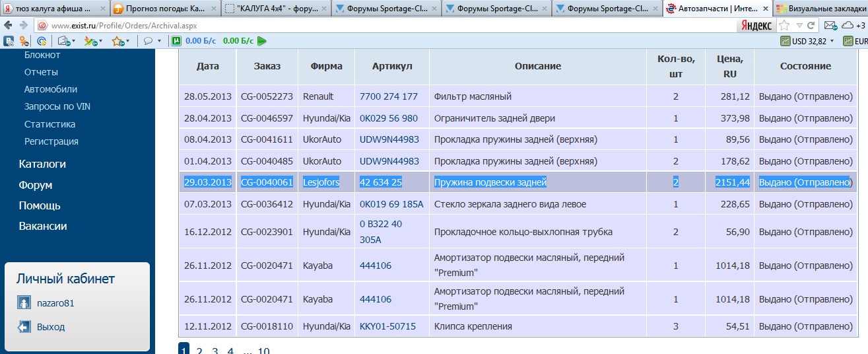Screen dimensions: 868x354
Task: Switch to the КАЛУГА 4x4 forum tab
Action: click(x=276, y=9)
